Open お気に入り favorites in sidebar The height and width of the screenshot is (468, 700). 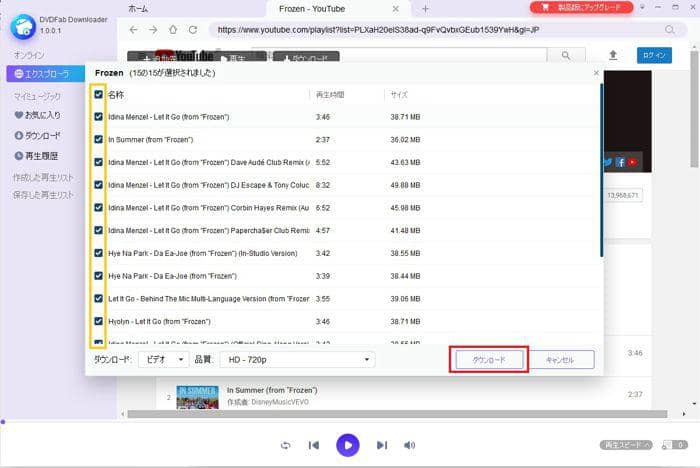pyautogui.click(x=38, y=115)
